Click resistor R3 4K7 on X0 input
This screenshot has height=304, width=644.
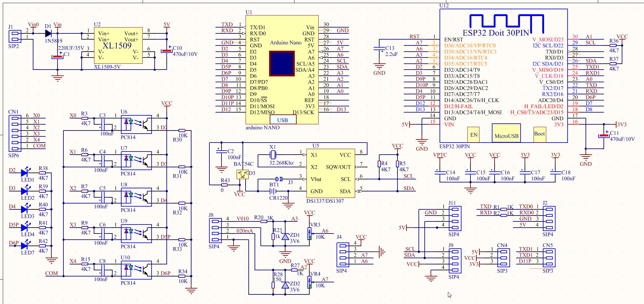[84, 118]
